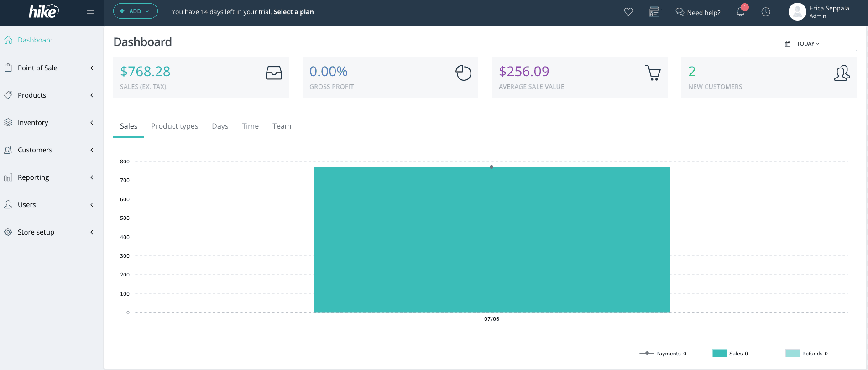Open the favorites heart icon
The height and width of the screenshot is (370, 868).
[628, 12]
